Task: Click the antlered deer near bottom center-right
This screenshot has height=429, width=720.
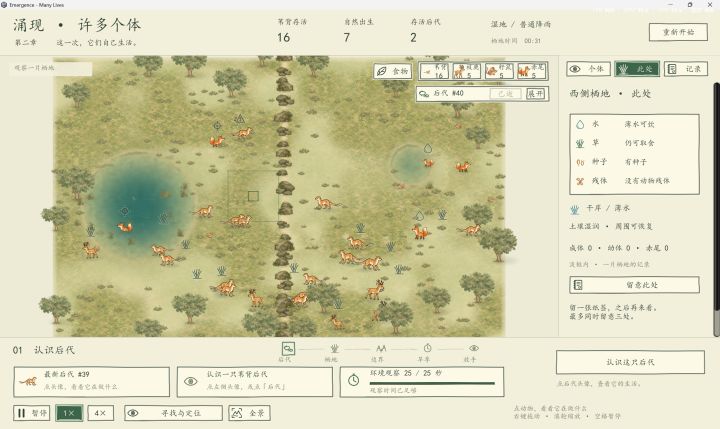Action: 376,290
